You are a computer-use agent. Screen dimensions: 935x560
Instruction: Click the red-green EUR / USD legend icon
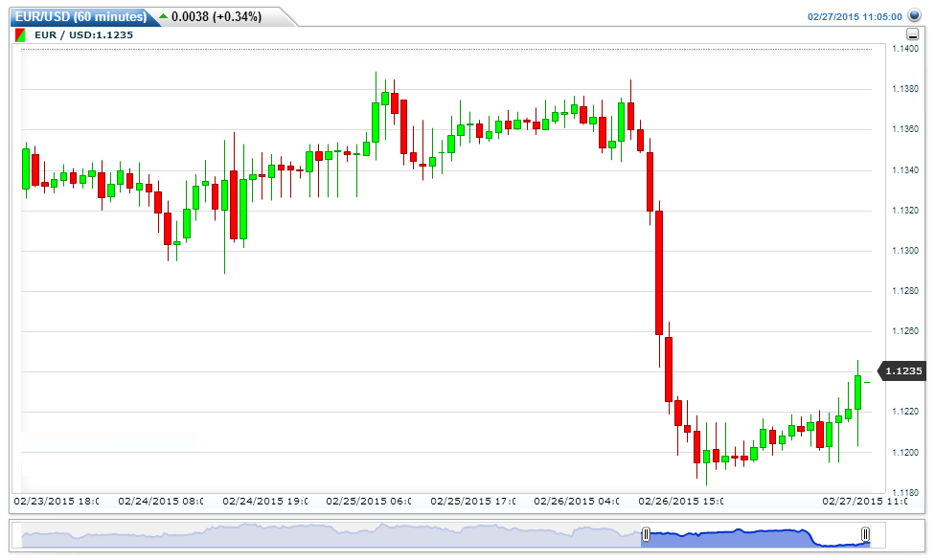20,35
